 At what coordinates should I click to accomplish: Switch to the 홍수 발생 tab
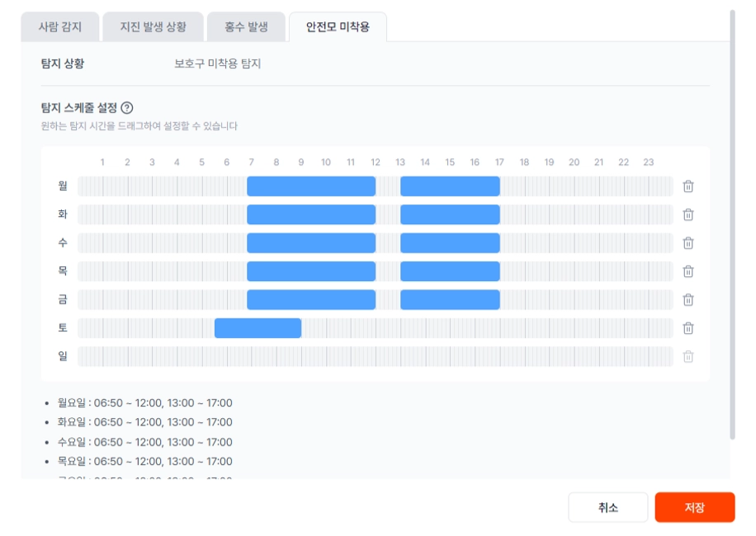(x=246, y=26)
